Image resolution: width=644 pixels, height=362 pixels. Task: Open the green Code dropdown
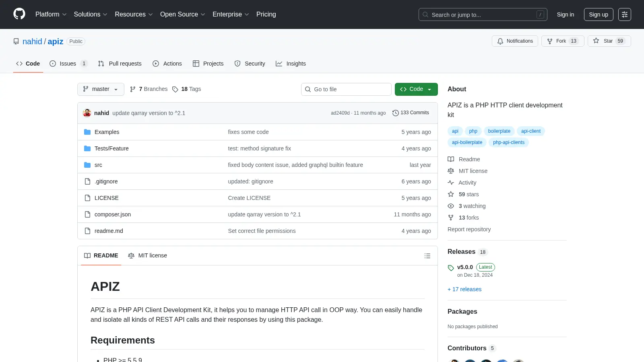[x=416, y=89]
